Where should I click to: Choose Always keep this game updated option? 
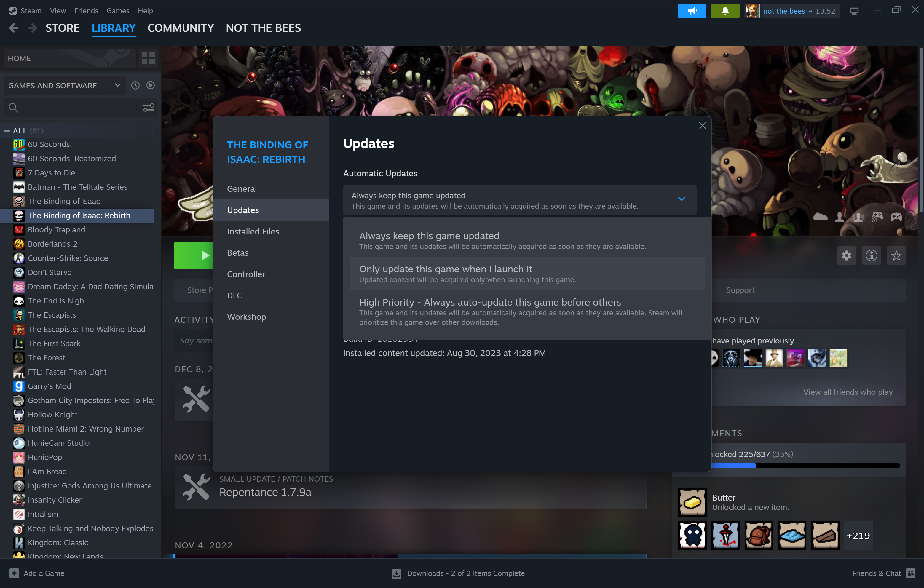tap(527, 240)
